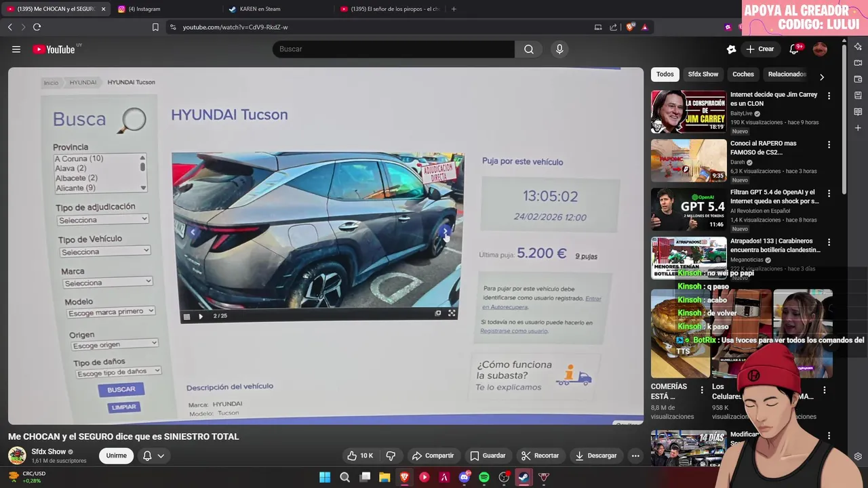The width and height of the screenshot is (868, 488).
Task: Open the Reading list in the sidebar
Action: click(x=858, y=112)
